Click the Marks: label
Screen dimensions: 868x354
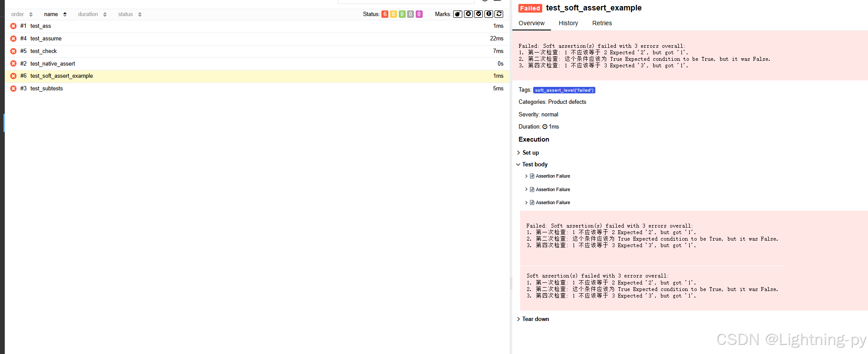click(x=443, y=14)
